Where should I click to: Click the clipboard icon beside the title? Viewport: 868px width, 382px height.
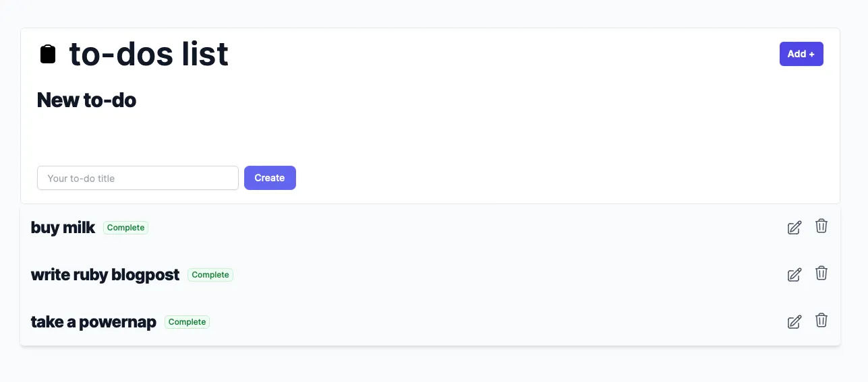click(x=48, y=54)
